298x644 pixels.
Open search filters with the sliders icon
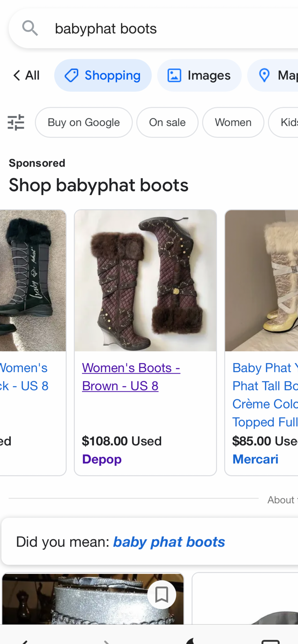click(16, 122)
